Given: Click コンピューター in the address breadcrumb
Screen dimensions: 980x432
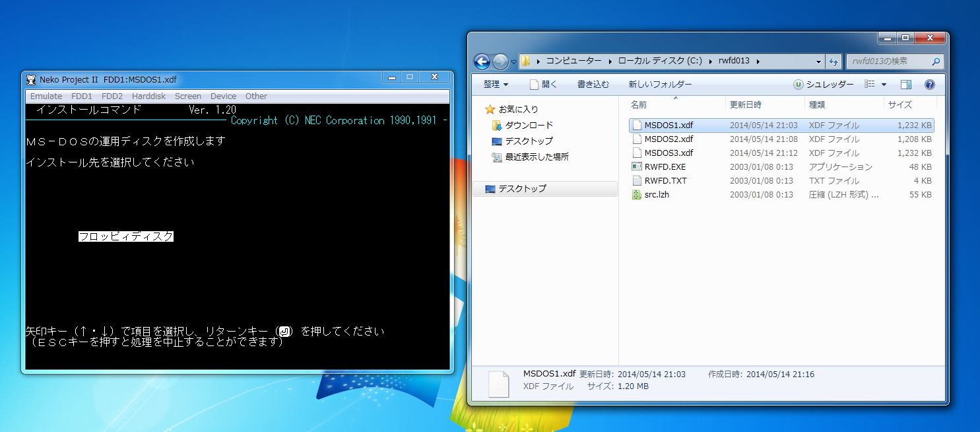Looking at the screenshot, I should pos(573,61).
